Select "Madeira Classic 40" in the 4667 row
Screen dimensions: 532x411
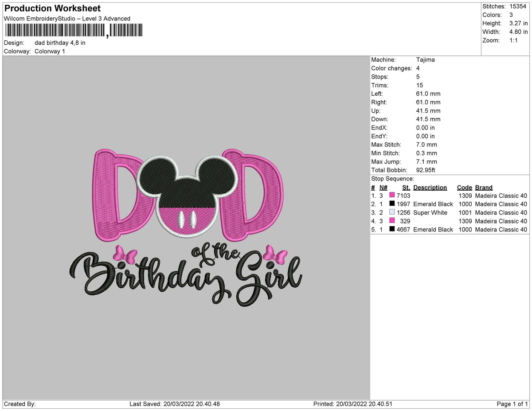coord(501,229)
